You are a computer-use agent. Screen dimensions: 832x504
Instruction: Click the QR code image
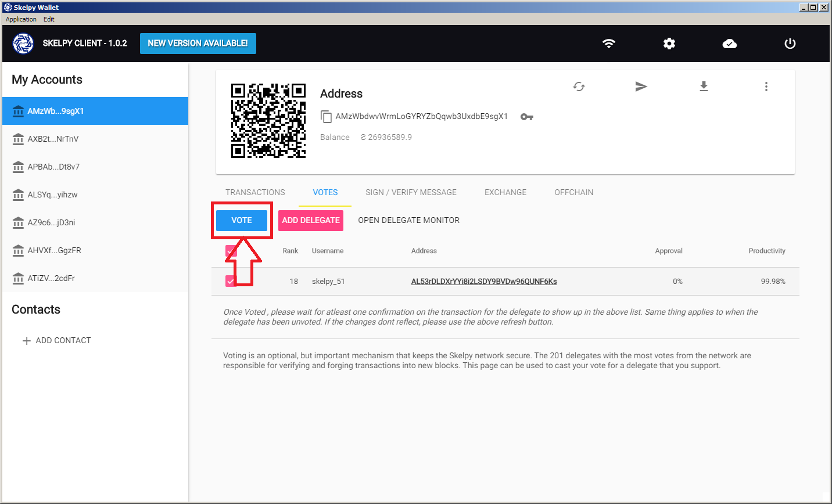[x=268, y=121]
